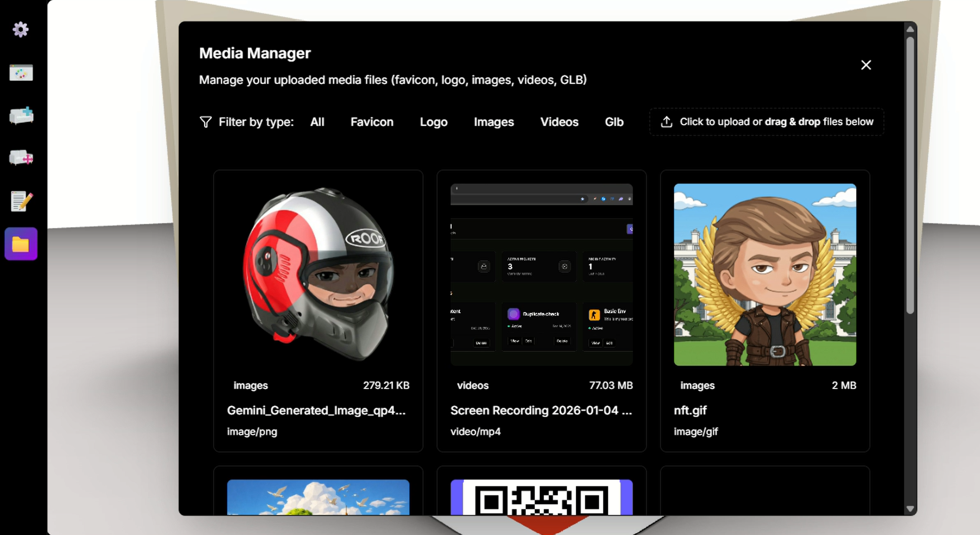Viewport: 980px width, 535px height.
Task: Click to upload or drag & drop area
Action: 776,122
